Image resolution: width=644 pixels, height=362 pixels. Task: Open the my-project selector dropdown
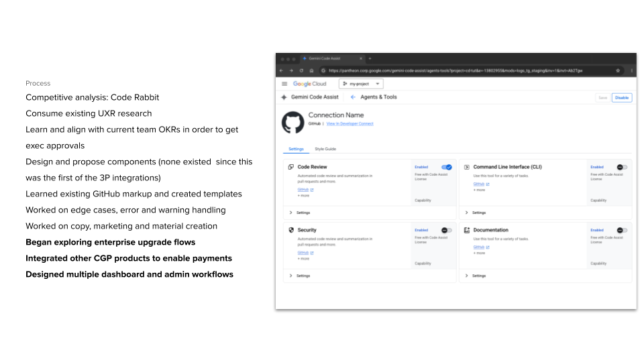pyautogui.click(x=361, y=84)
